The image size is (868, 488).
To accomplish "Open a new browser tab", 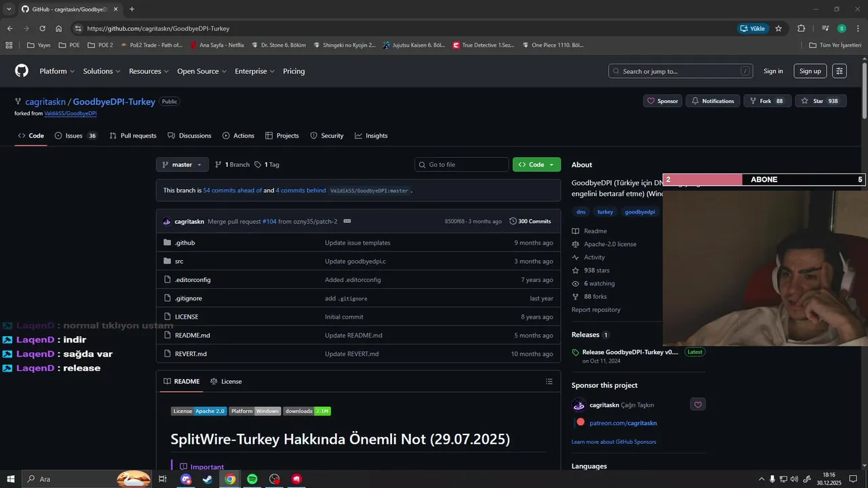I will point(132,9).
